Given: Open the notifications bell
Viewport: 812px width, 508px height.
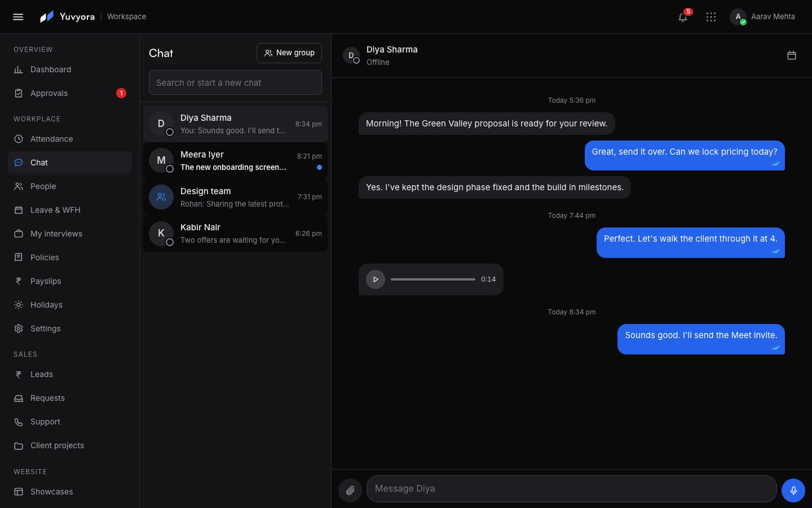Looking at the screenshot, I should click(x=683, y=17).
